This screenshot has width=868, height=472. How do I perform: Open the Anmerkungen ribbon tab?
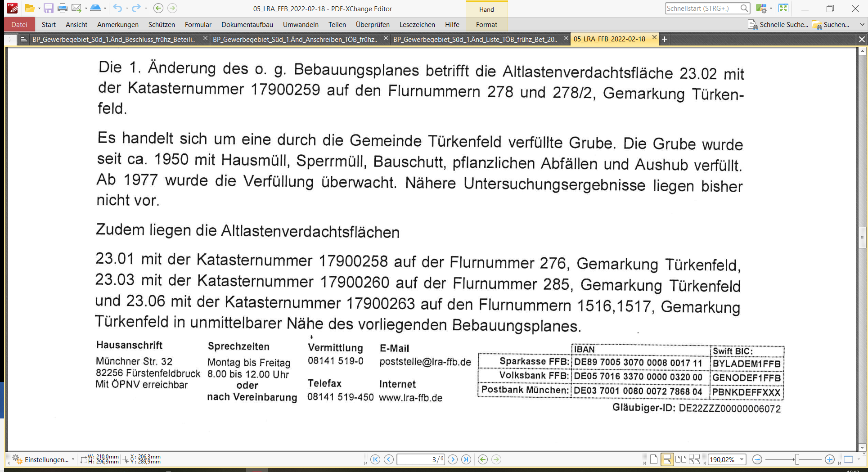[x=118, y=25]
